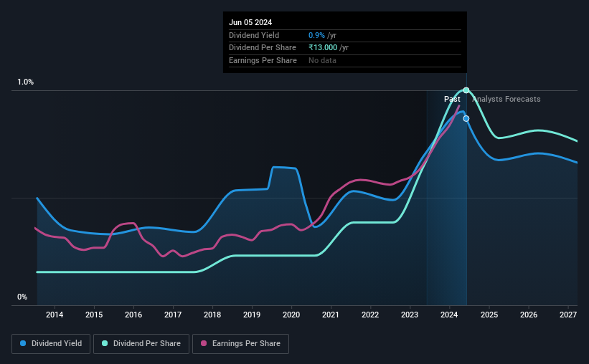
Task: Toggle the Earnings Per Share legend series
Action: [240, 344]
